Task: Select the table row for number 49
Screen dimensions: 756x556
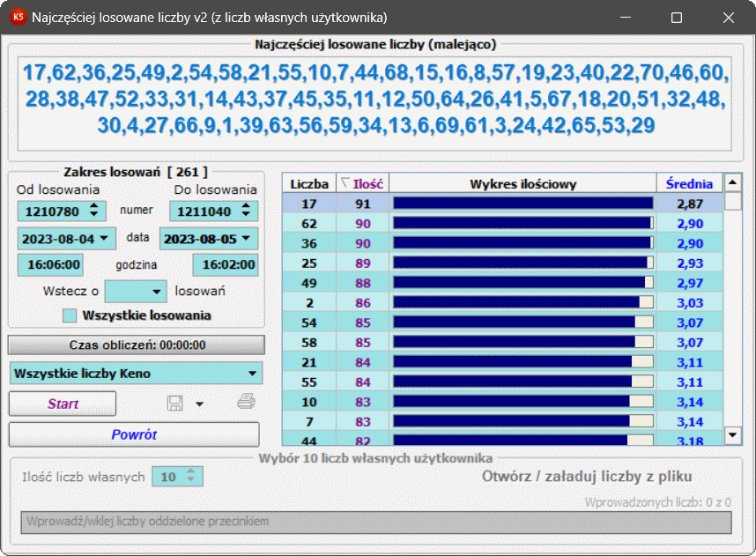Action: tap(502, 283)
